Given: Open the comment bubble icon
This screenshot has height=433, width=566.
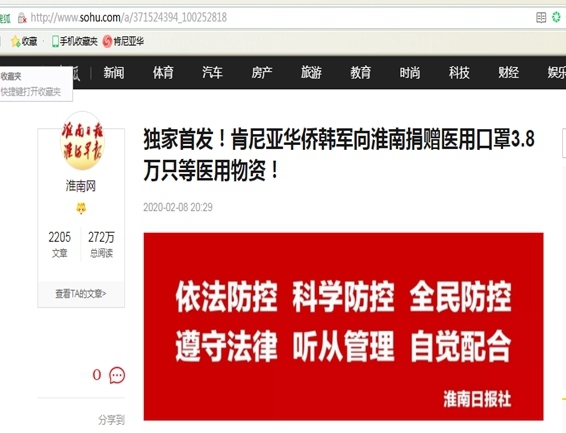Looking at the screenshot, I should click(x=117, y=376).
